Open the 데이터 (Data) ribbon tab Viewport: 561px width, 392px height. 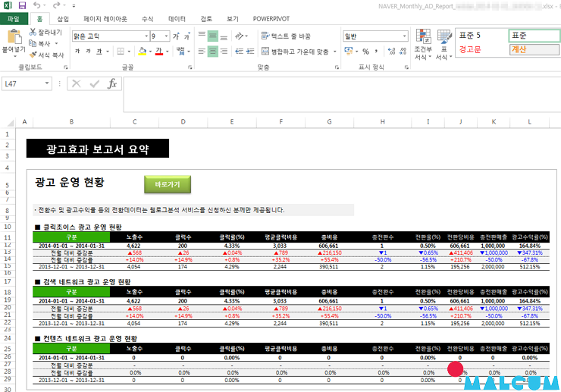[177, 18]
